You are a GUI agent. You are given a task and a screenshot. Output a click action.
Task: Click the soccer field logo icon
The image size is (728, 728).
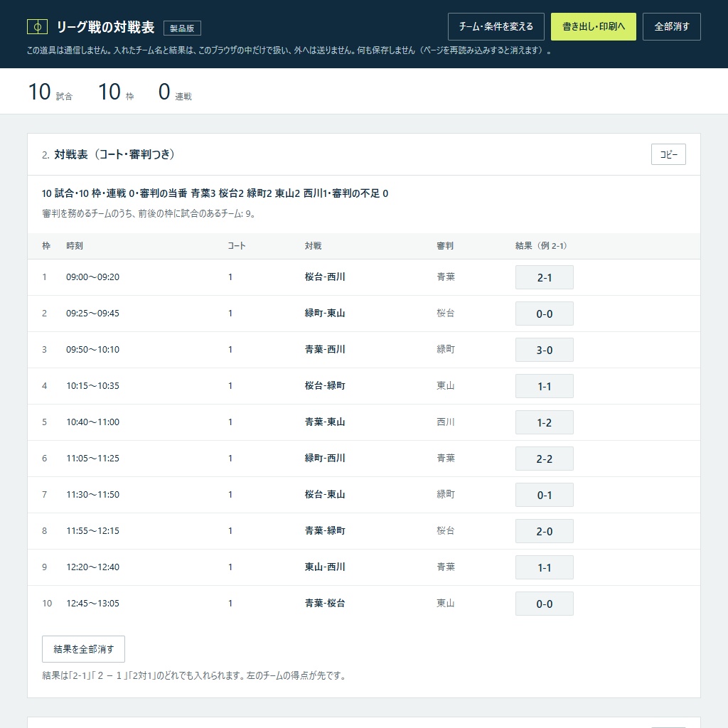tap(37, 27)
